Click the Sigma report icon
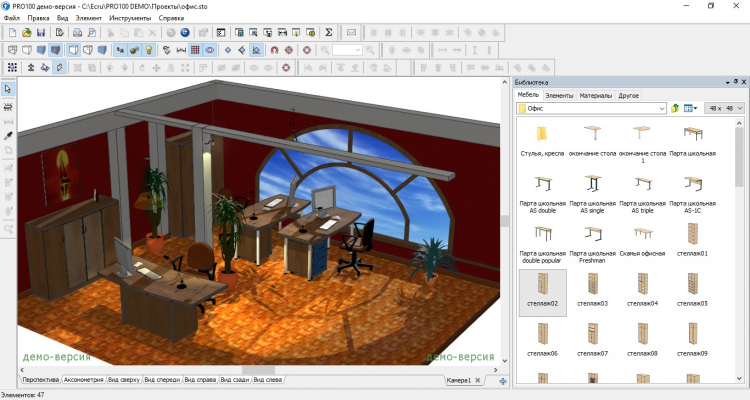The image size is (750, 400). (329, 32)
